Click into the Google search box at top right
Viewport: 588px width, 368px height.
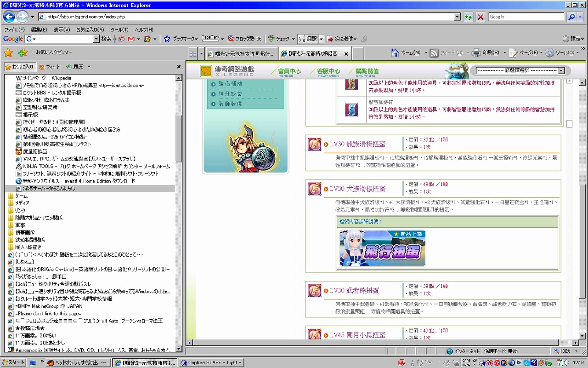pyautogui.click(x=526, y=17)
